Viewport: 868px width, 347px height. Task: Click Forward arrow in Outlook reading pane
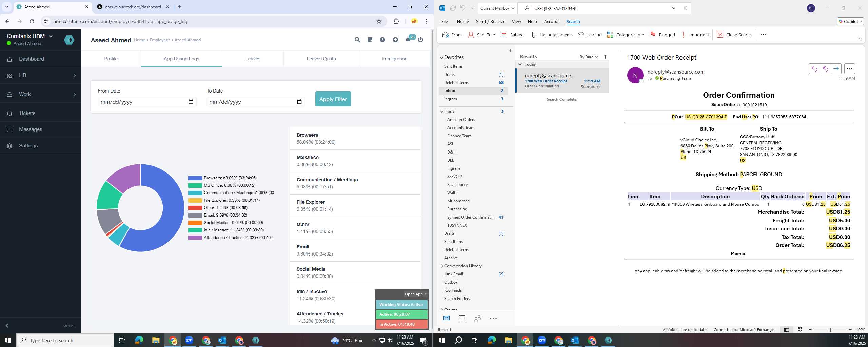[x=836, y=69]
